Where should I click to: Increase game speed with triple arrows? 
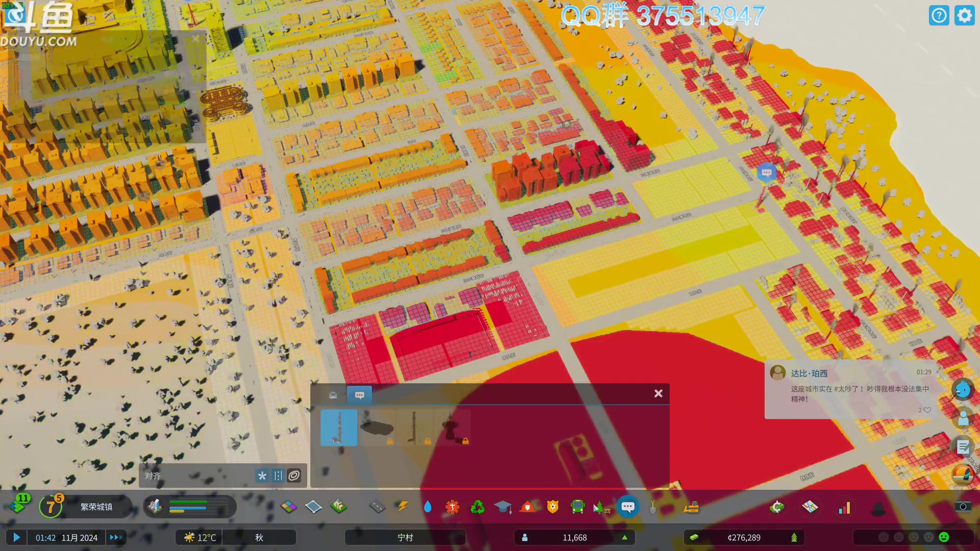pos(116,537)
